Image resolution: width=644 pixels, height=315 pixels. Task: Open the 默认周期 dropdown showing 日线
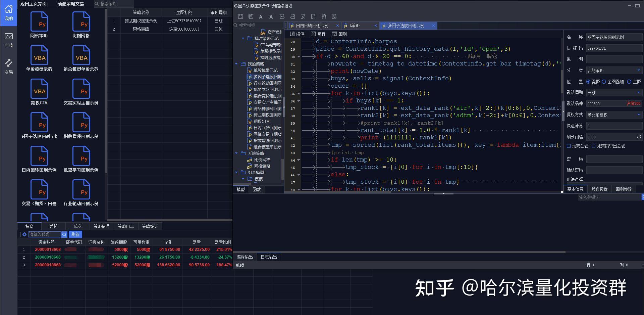(x=614, y=93)
